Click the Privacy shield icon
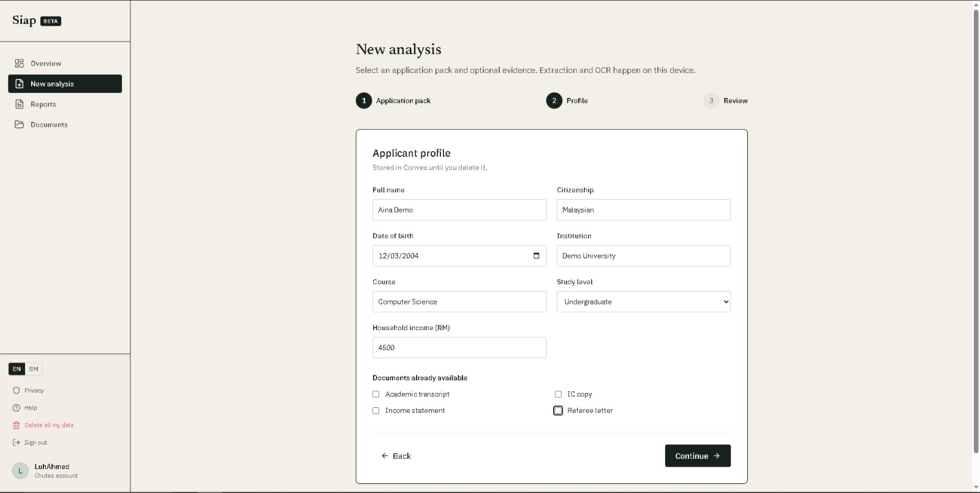 [17, 391]
